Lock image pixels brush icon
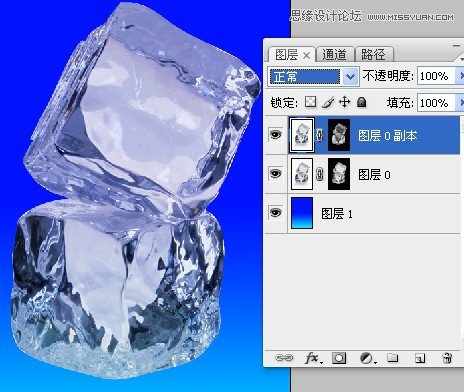This screenshot has width=464, height=392. click(x=328, y=102)
